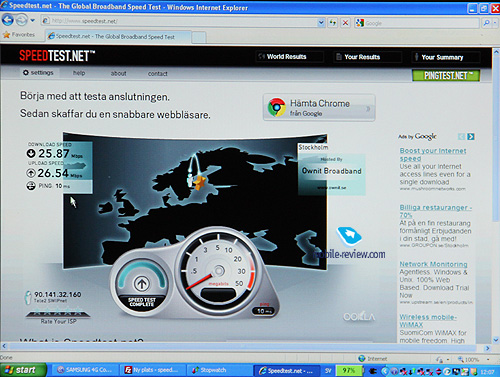Click the Refresh page icon
Viewport: 500px width, 377px height.
333,23
